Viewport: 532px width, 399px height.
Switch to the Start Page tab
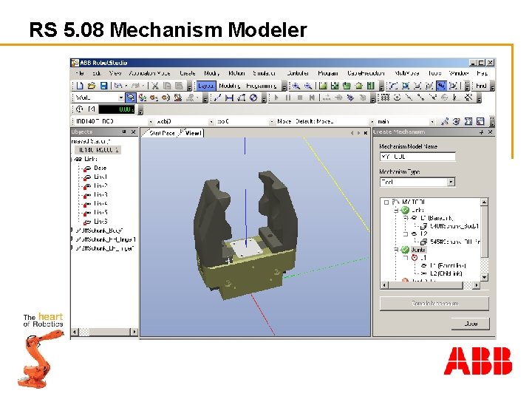162,133
